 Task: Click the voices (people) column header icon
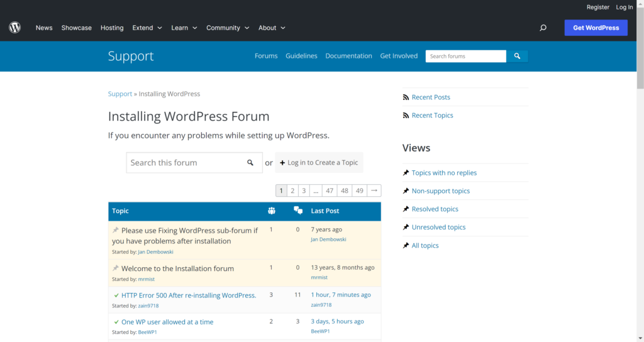[272, 211]
